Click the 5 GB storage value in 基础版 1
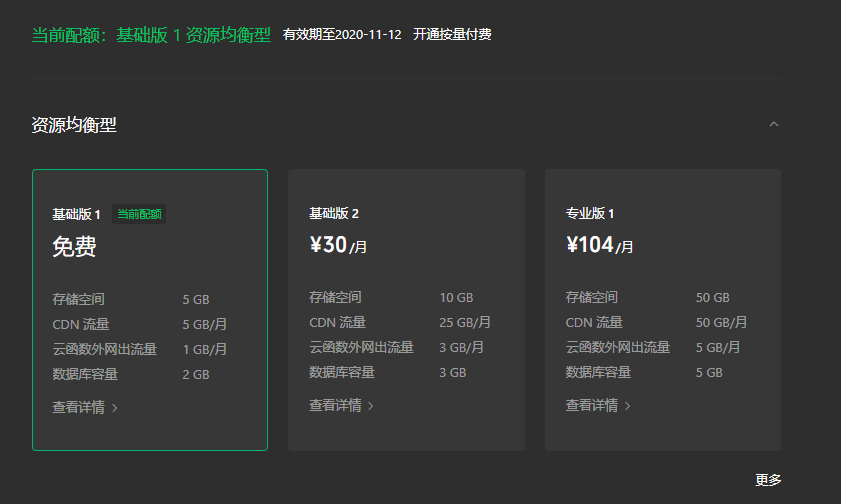 (x=196, y=300)
